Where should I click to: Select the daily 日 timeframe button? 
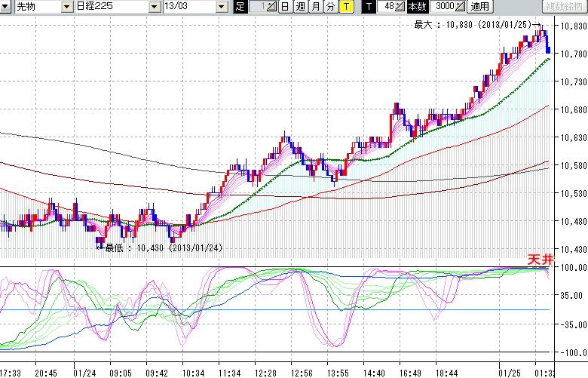tap(285, 7)
